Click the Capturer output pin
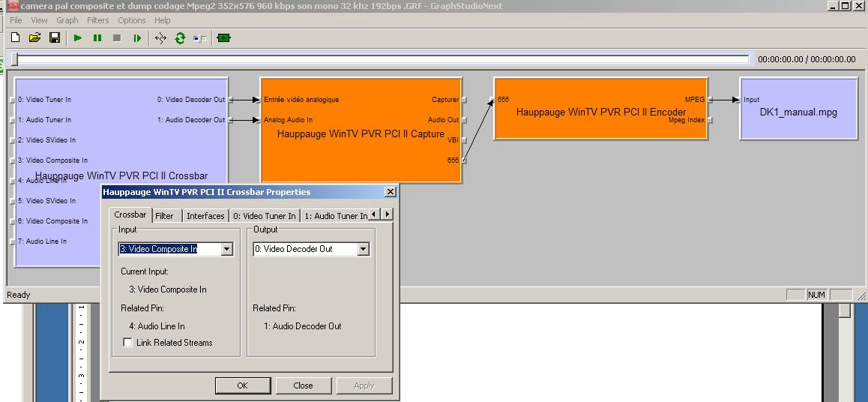 pos(464,100)
